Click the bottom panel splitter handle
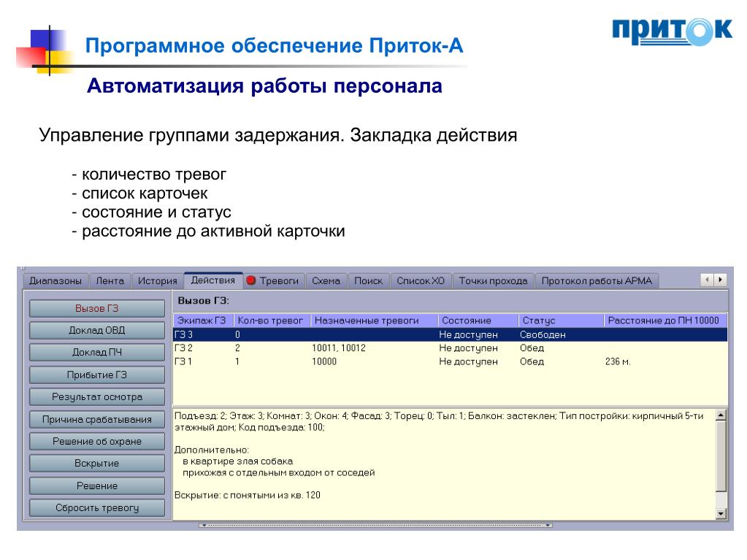747x560 pixels. coord(375,525)
